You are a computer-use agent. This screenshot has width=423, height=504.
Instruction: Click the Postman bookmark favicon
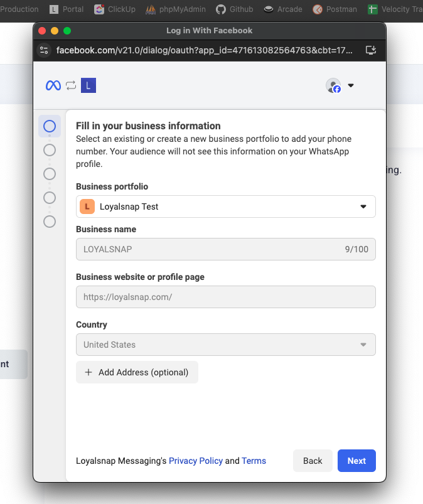[318, 9]
